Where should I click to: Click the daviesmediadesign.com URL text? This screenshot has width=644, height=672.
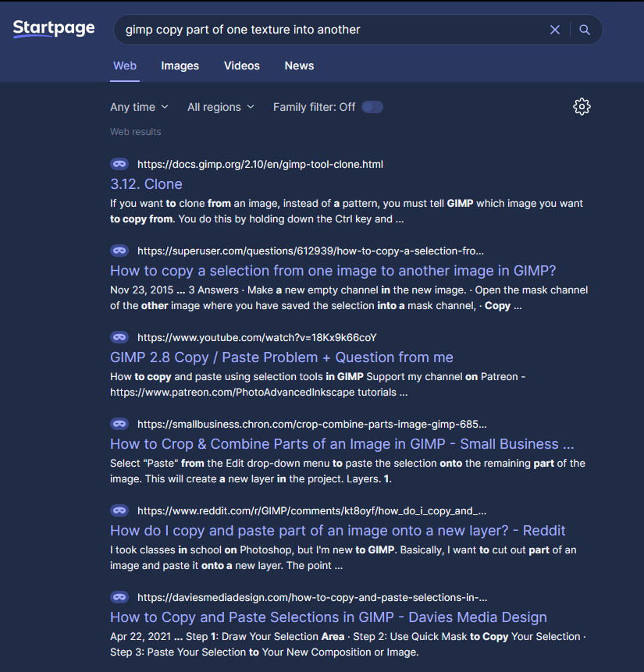pos(312,597)
